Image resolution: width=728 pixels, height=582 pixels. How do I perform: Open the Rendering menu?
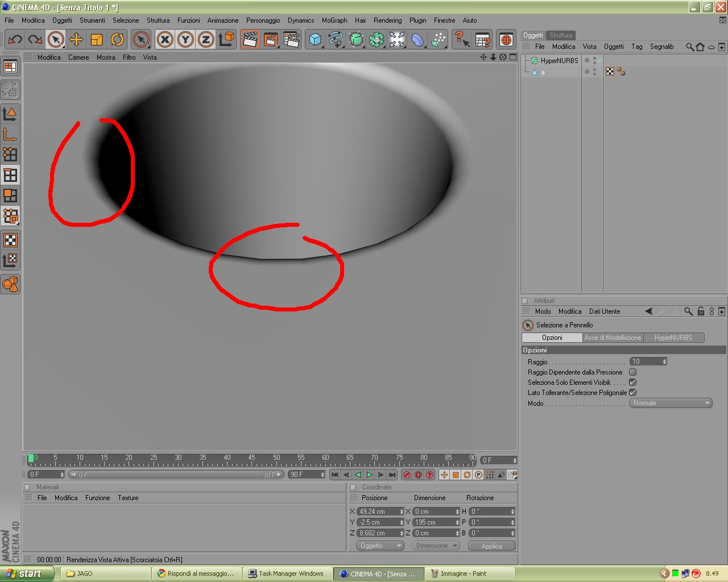pos(387,20)
